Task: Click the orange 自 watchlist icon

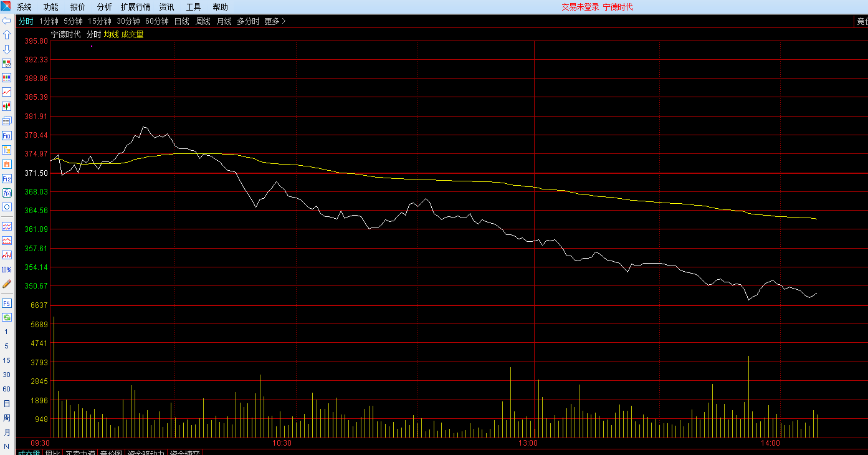Action: point(7,164)
